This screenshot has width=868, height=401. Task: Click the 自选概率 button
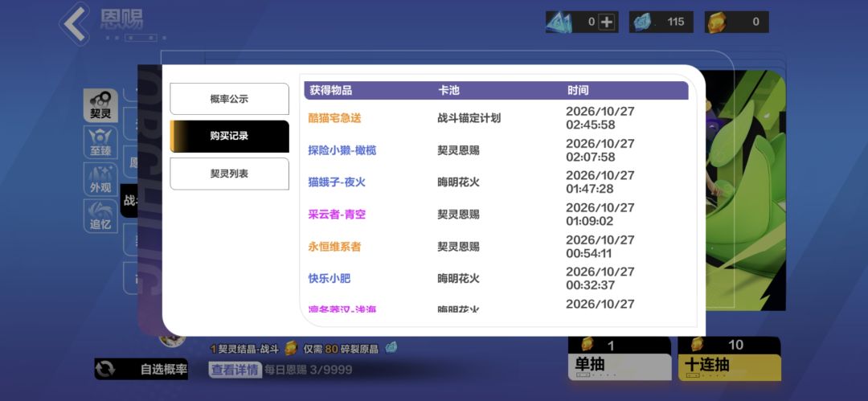(141, 369)
